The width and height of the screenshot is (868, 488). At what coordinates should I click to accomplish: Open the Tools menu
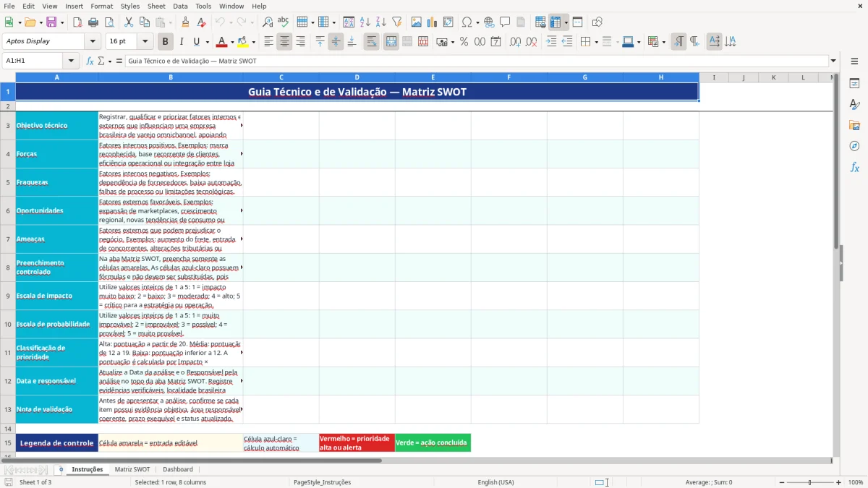[203, 6]
